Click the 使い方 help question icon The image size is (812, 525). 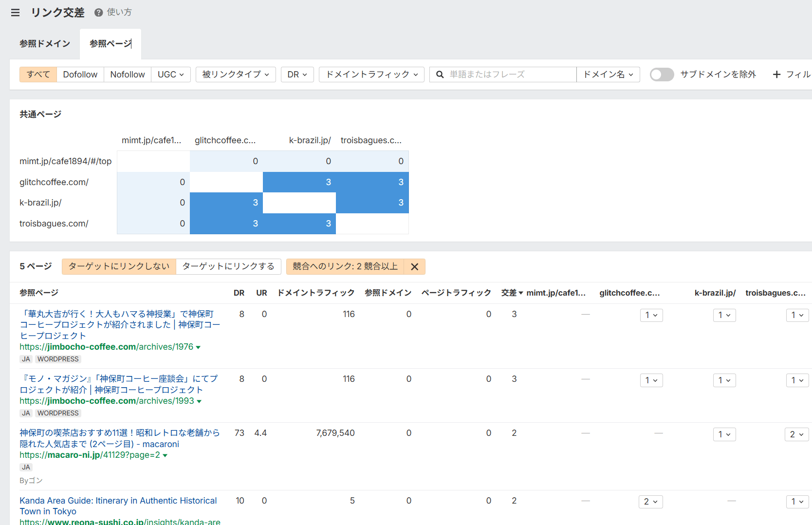[98, 13]
